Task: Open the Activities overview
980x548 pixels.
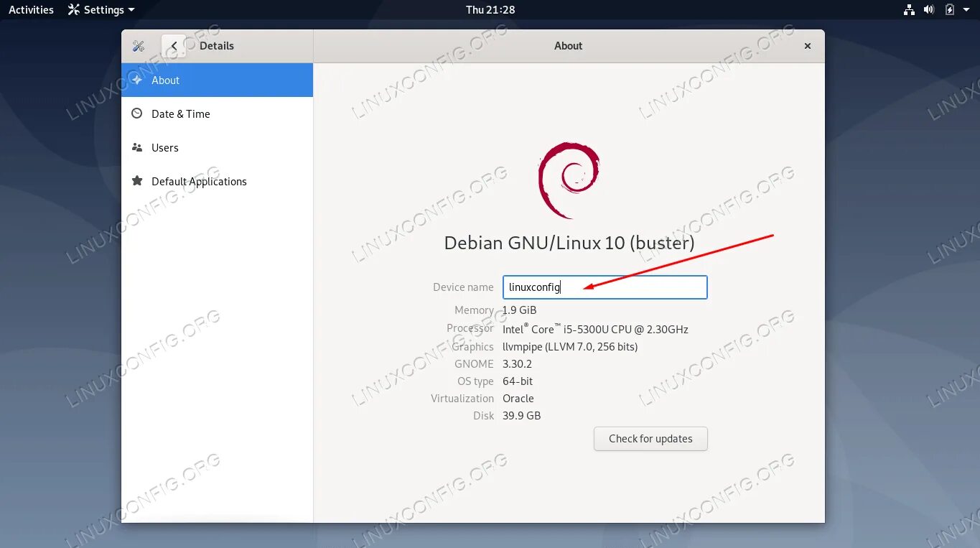Action: pos(31,9)
